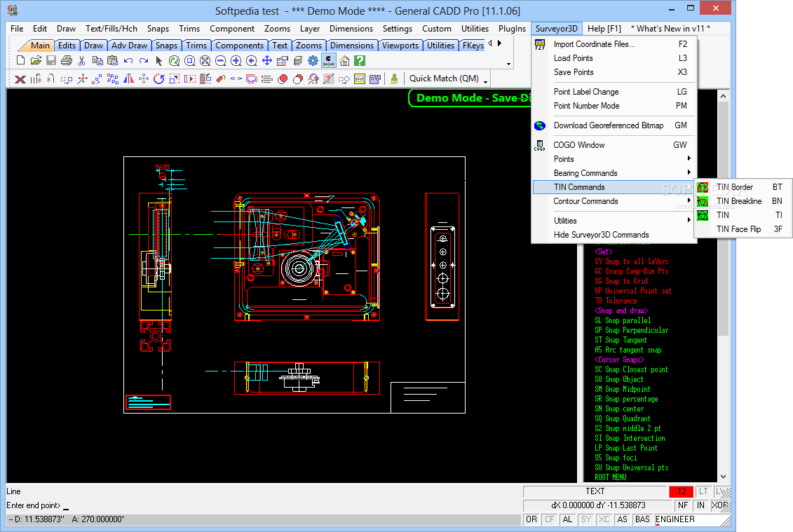Paste from clipboard toolbar icon
793x532 pixels.
point(113,61)
